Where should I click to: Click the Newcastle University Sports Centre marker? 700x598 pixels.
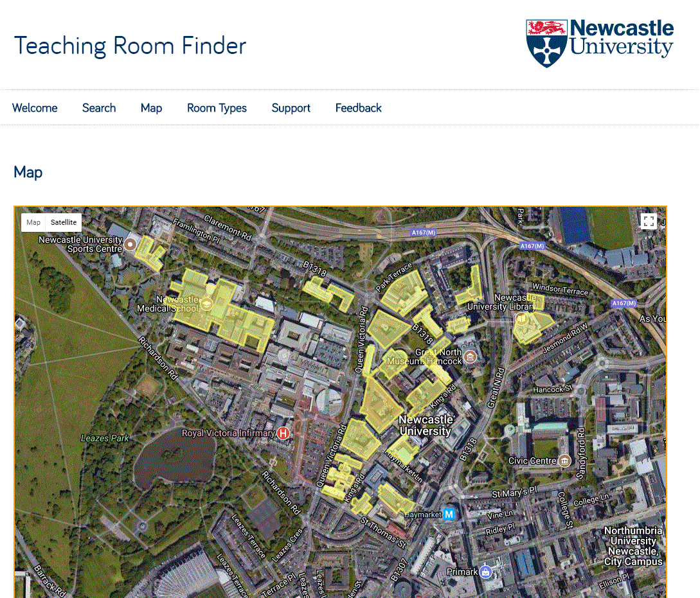click(130, 244)
